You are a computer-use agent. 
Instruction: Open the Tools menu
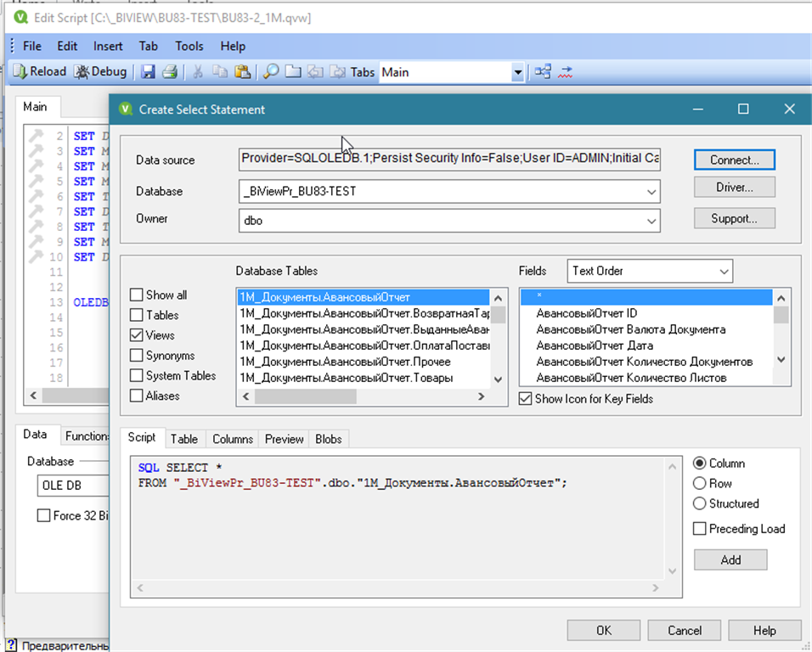(189, 46)
